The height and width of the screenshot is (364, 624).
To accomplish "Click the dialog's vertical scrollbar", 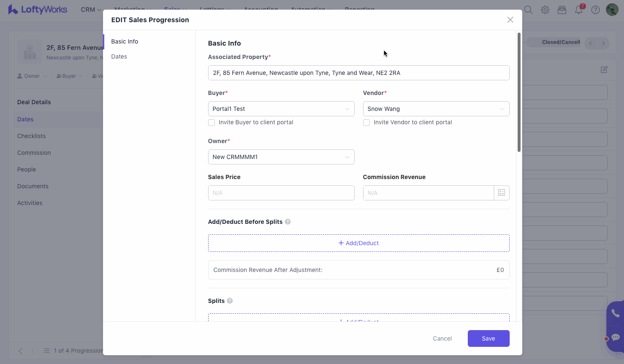I will tap(519, 92).
